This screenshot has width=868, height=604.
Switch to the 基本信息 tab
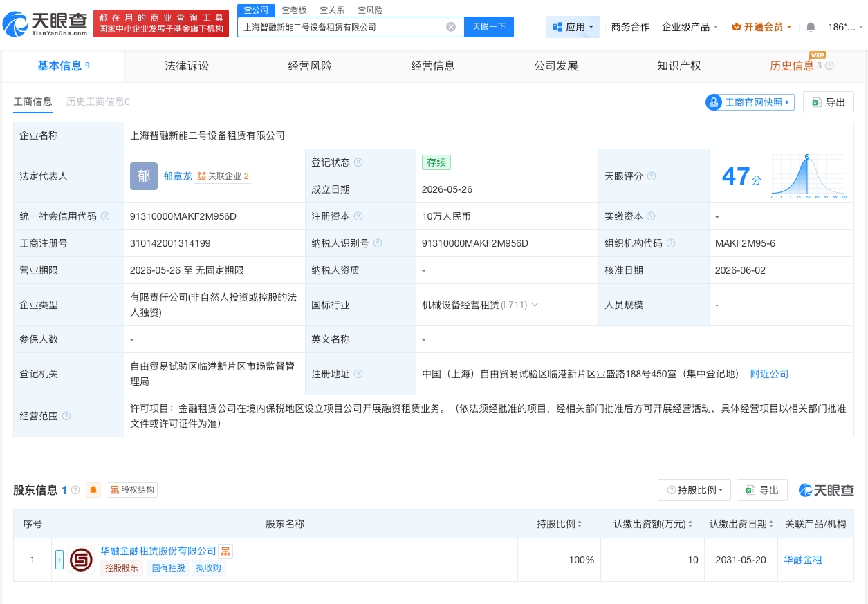click(x=63, y=66)
